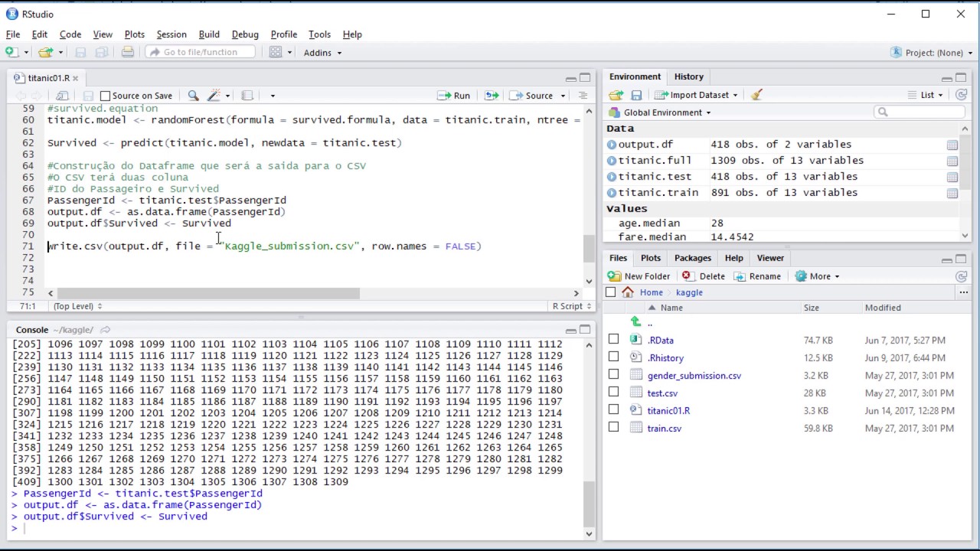980x551 pixels.
Task: Minimize the Console pane
Action: coord(570,330)
